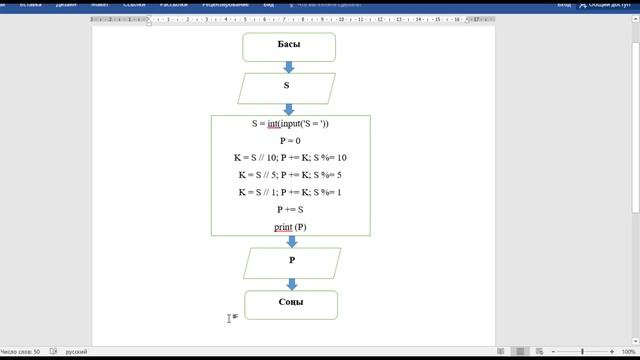Viewport: 640px width, 360px height.
Task: Click the zoom out minus button
Action: 553,351
